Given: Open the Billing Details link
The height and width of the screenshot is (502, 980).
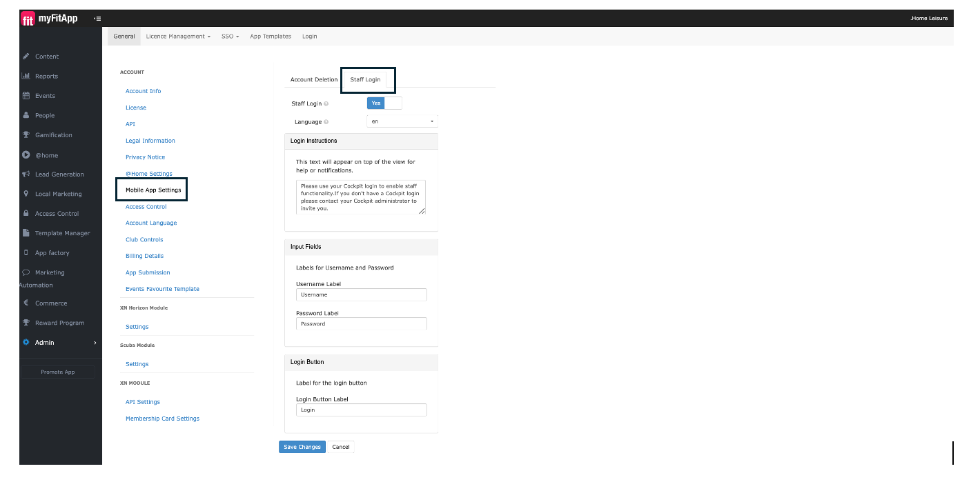Looking at the screenshot, I should pyautogui.click(x=144, y=256).
